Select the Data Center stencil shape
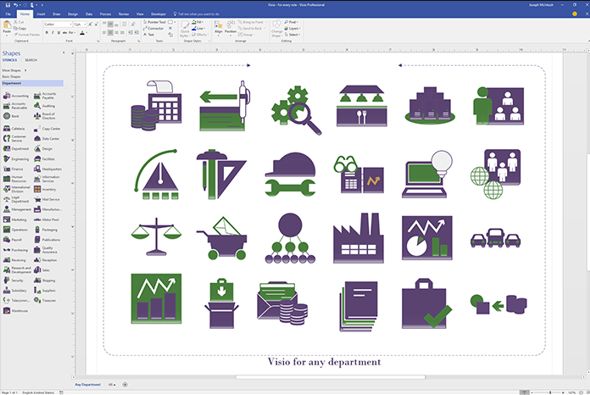590x395 pixels. click(47, 139)
